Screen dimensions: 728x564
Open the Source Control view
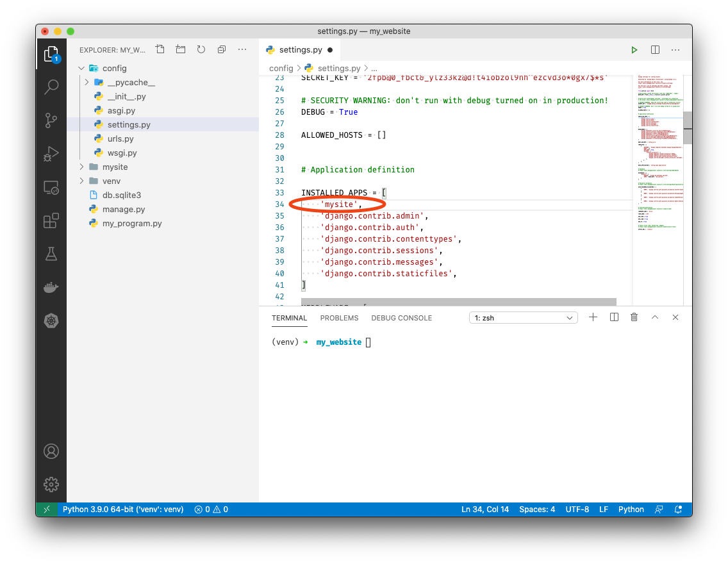pyautogui.click(x=51, y=120)
